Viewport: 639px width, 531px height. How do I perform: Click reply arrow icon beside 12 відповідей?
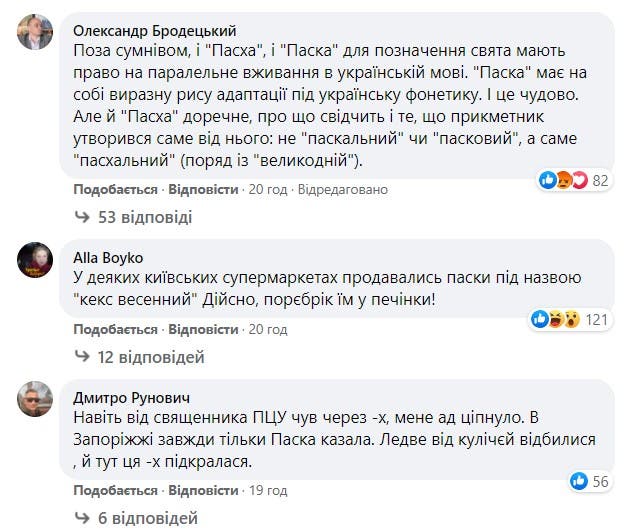(82, 356)
